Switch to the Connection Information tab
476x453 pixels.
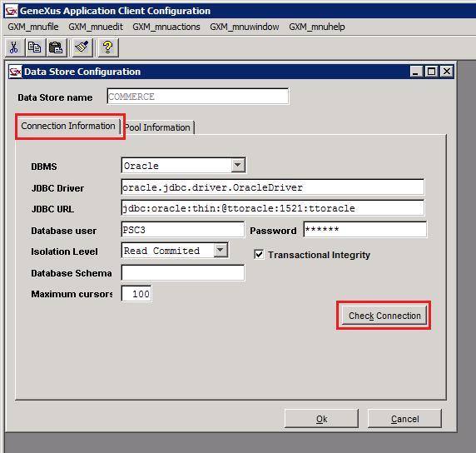[68, 126]
